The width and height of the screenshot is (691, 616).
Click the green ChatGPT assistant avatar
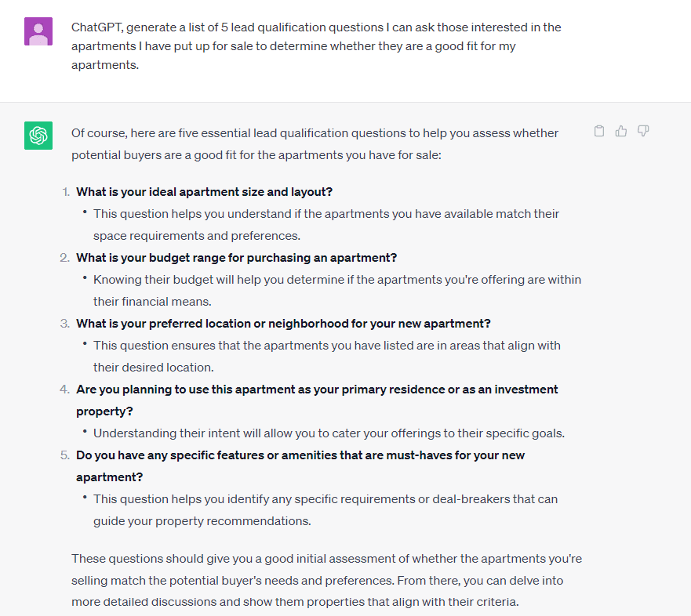point(38,135)
